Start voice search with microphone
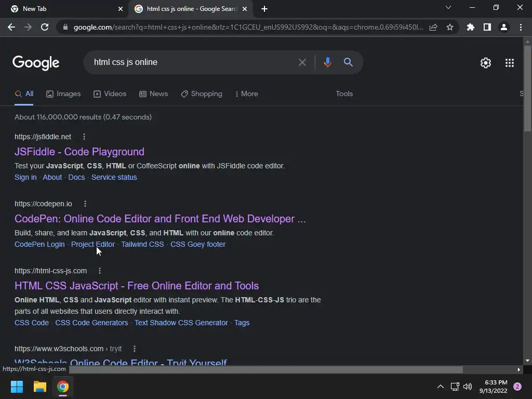The height and width of the screenshot is (399, 532). pyautogui.click(x=327, y=62)
